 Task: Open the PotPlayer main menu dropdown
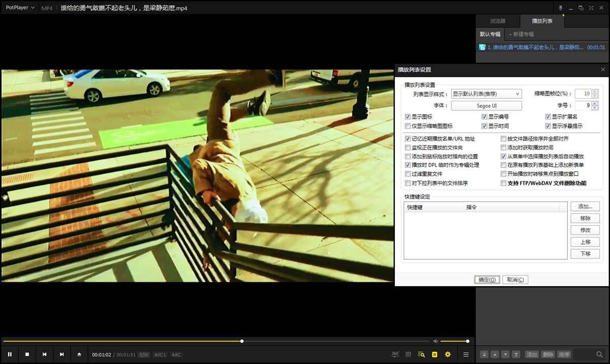click(20, 8)
